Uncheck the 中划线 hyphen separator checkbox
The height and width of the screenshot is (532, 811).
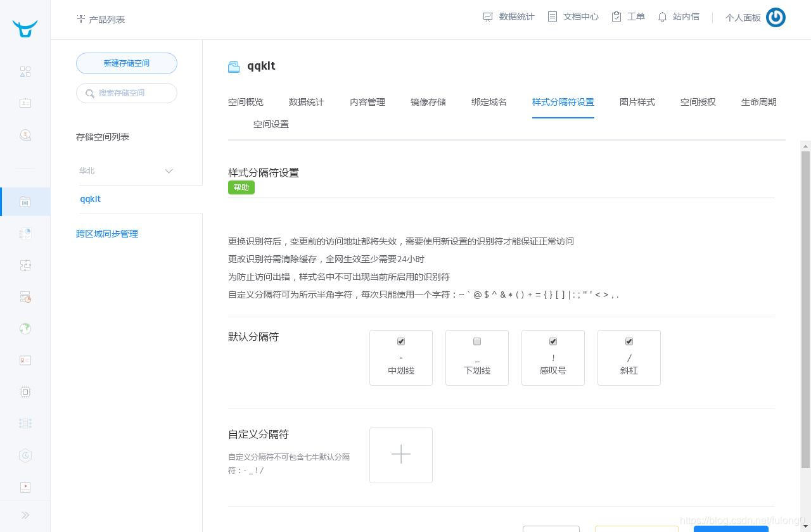pyautogui.click(x=401, y=341)
